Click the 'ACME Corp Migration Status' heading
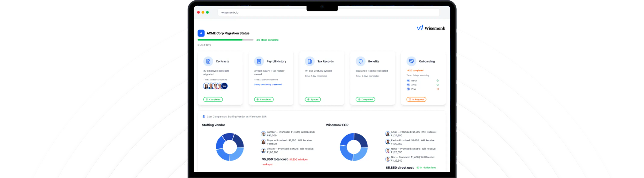Screen dimensions: 644x178 pos(228,33)
